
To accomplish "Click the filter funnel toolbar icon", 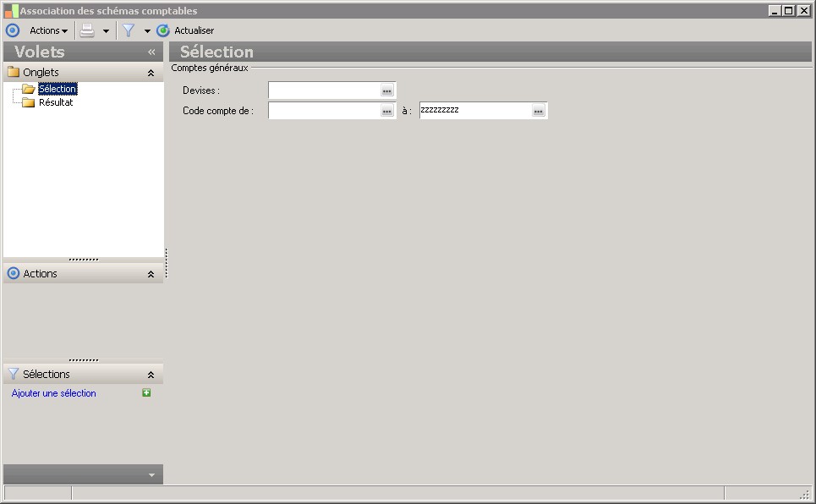I will coord(129,30).
